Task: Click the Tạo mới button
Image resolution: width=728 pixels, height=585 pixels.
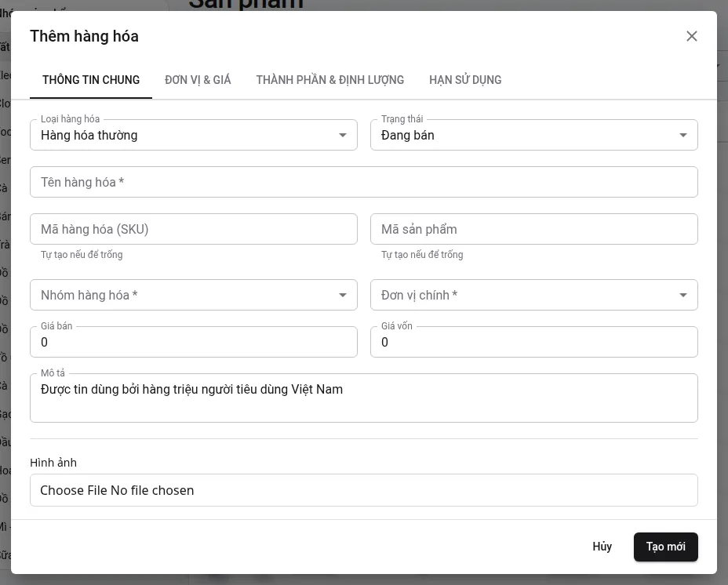Action: pos(666,547)
